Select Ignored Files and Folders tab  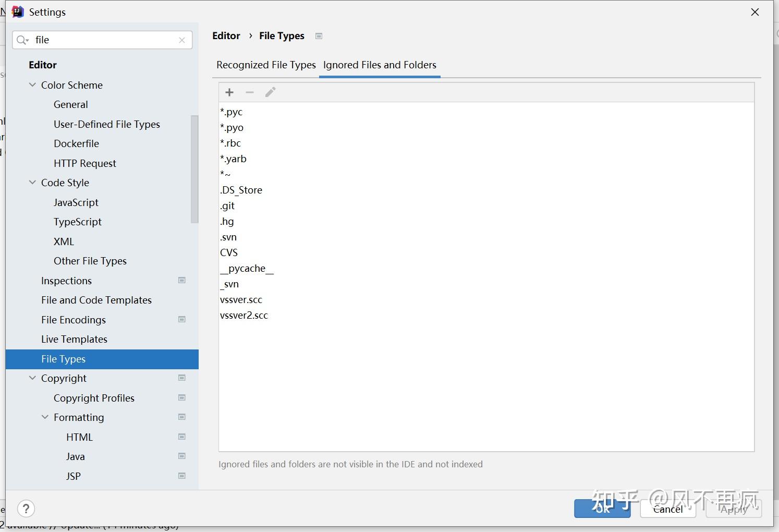pos(380,65)
